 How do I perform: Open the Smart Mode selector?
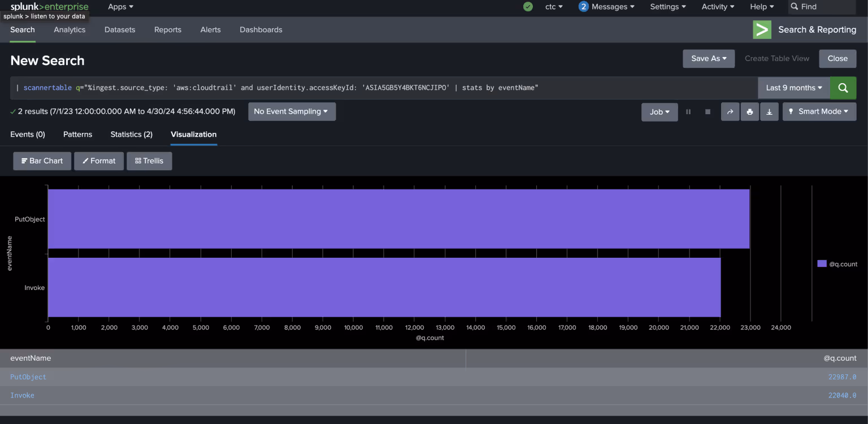tap(819, 111)
